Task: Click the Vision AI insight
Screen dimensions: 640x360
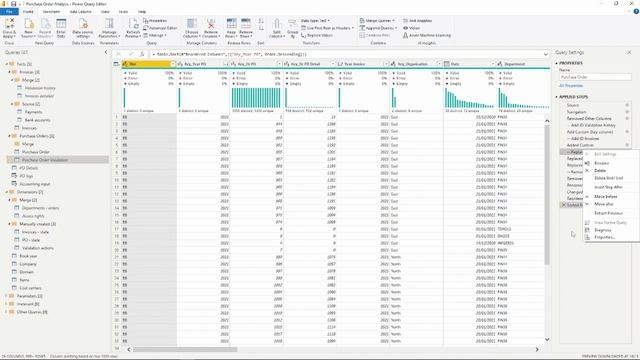Action: click(x=411, y=28)
